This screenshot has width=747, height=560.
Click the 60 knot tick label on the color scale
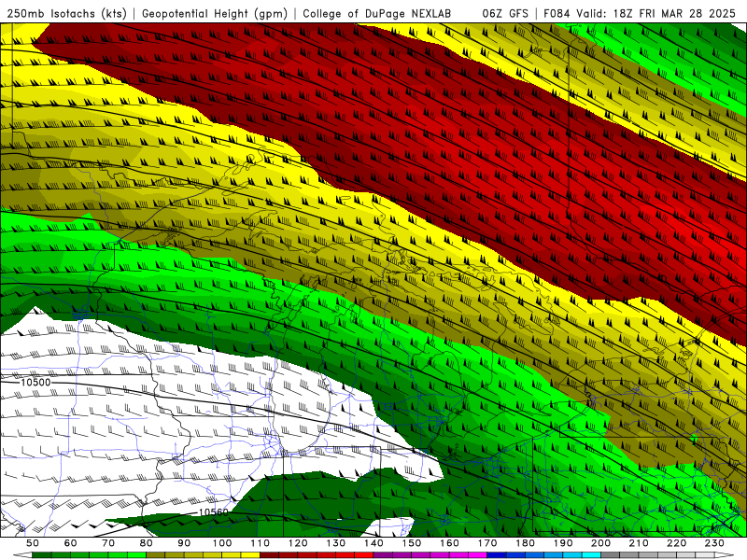(71, 543)
